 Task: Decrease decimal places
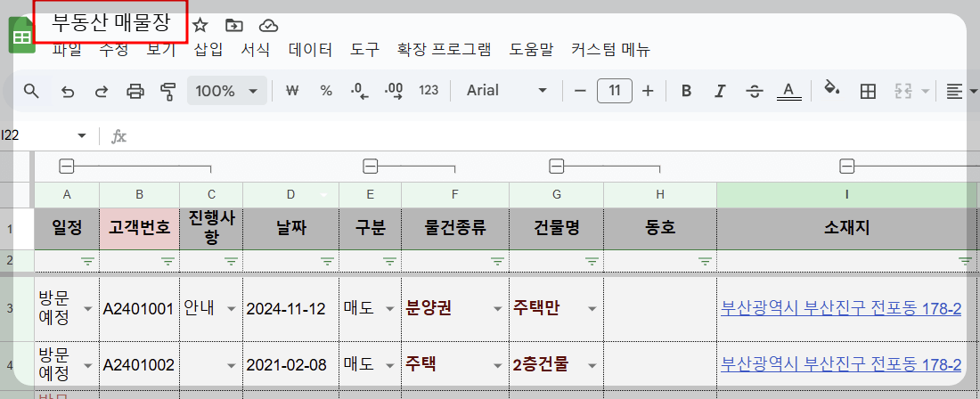[360, 91]
